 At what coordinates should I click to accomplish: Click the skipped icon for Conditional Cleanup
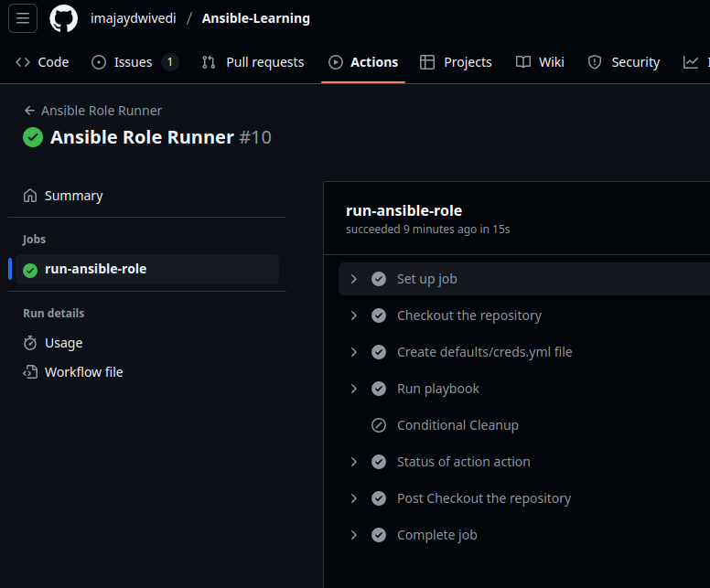point(379,425)
